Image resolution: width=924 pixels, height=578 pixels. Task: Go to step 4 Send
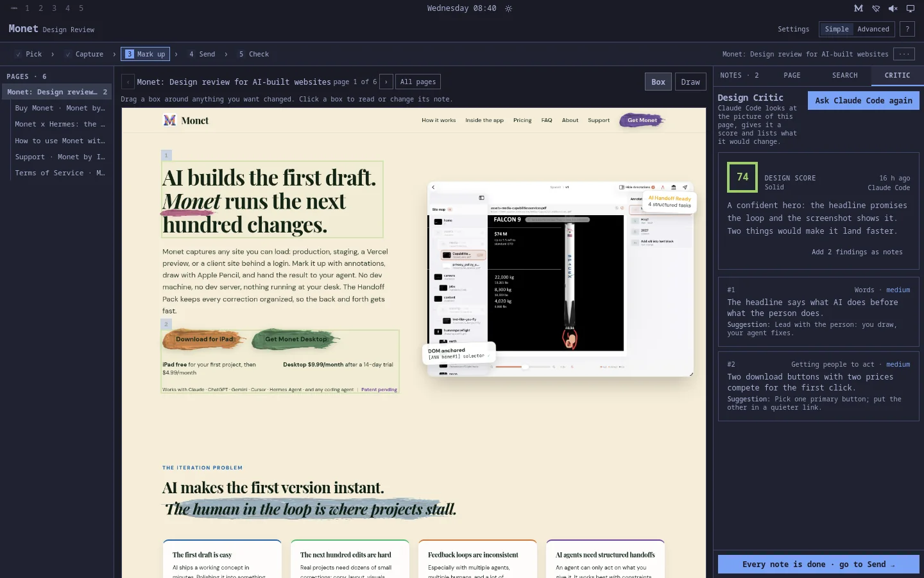tap(201, 54)
